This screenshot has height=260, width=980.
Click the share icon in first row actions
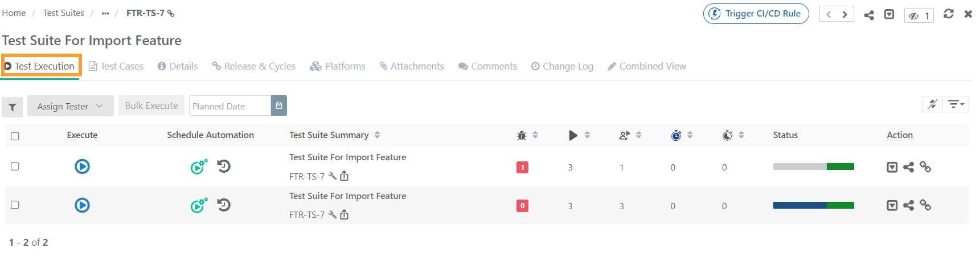coord(908,167)
